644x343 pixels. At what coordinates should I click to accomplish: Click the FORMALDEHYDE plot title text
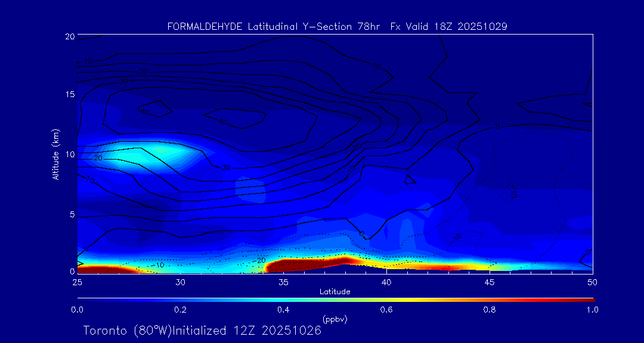tap(205, 27)
